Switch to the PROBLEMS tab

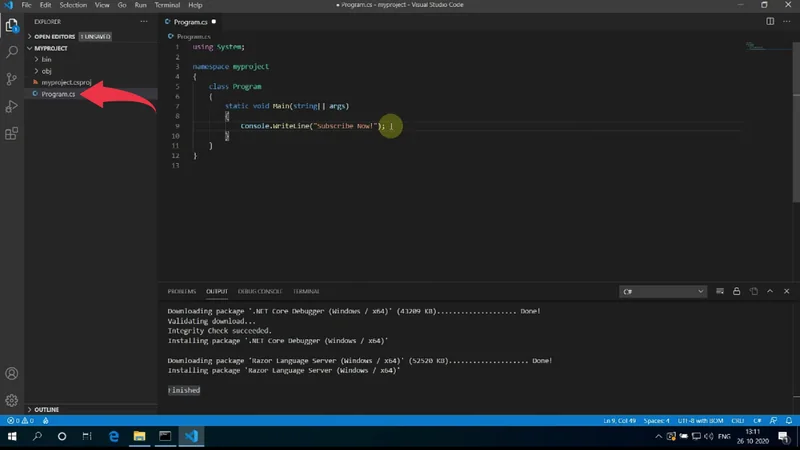pyautogui.click(x=181, y=291)
